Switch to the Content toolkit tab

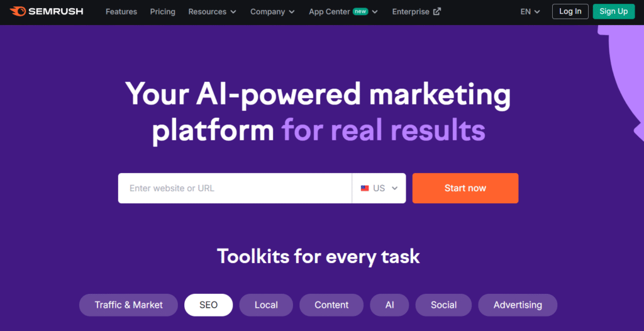331,305
